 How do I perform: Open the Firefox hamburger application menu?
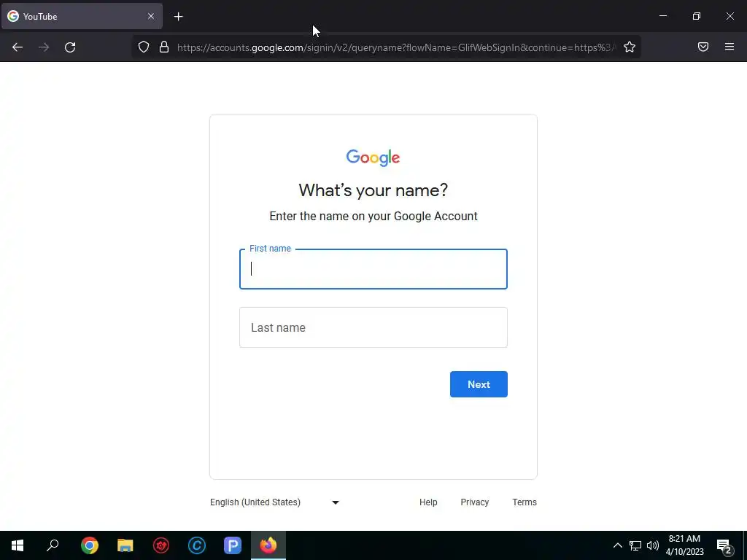(x=729, y=47)
